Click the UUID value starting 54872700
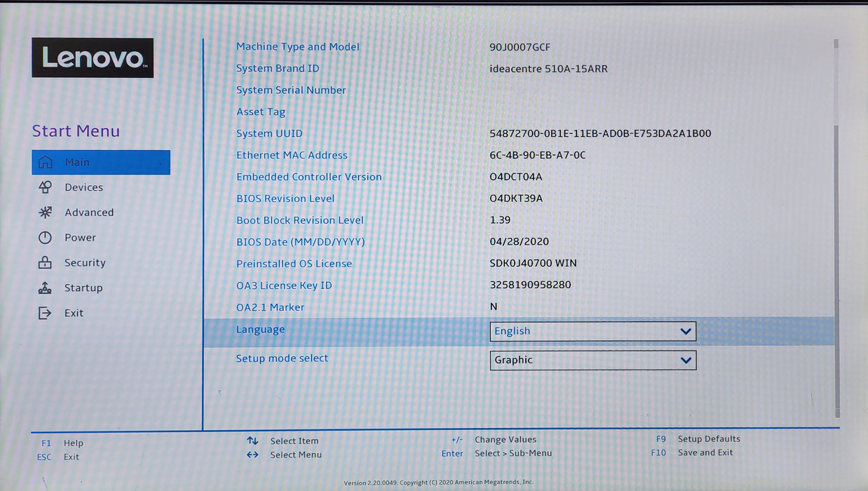 tap(601, 134)
